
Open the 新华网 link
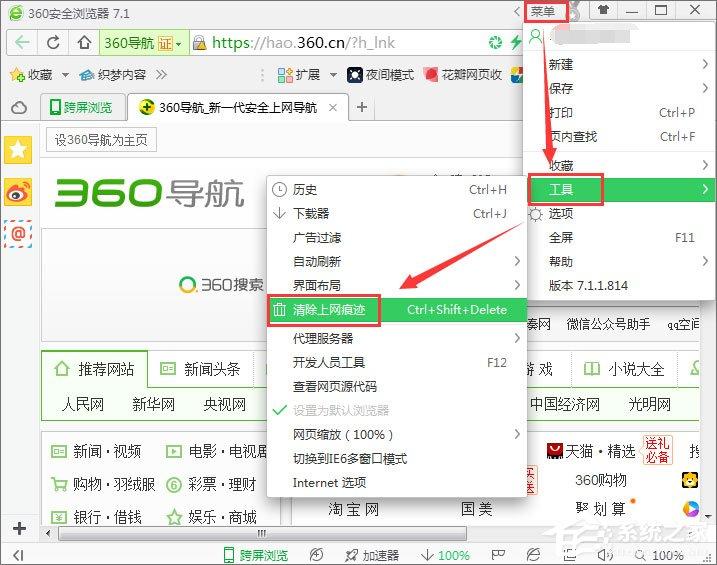coord(154,404)
